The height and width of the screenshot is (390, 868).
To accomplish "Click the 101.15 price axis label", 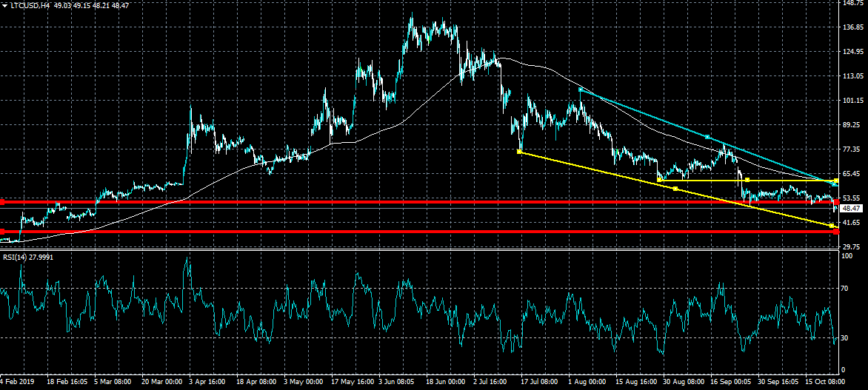I will coord(852,101).
